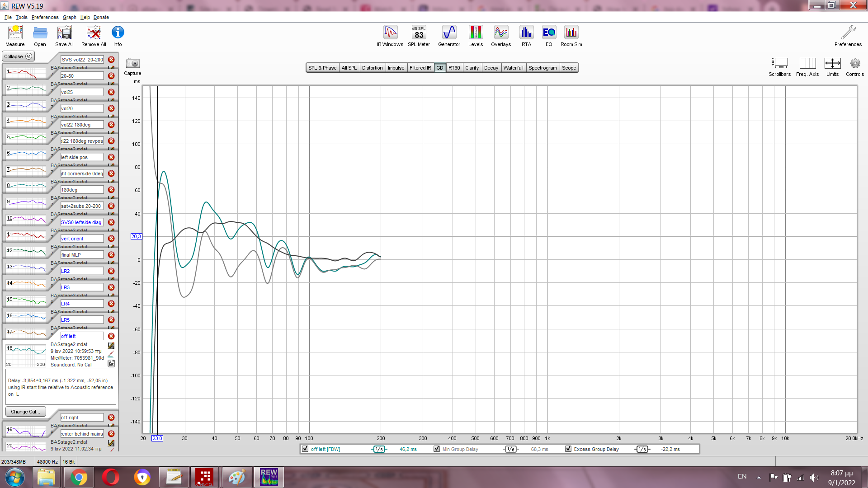Switch to the Waterfall tab
The height and width of the screenshot is (488, 868).
pos(513,68)
